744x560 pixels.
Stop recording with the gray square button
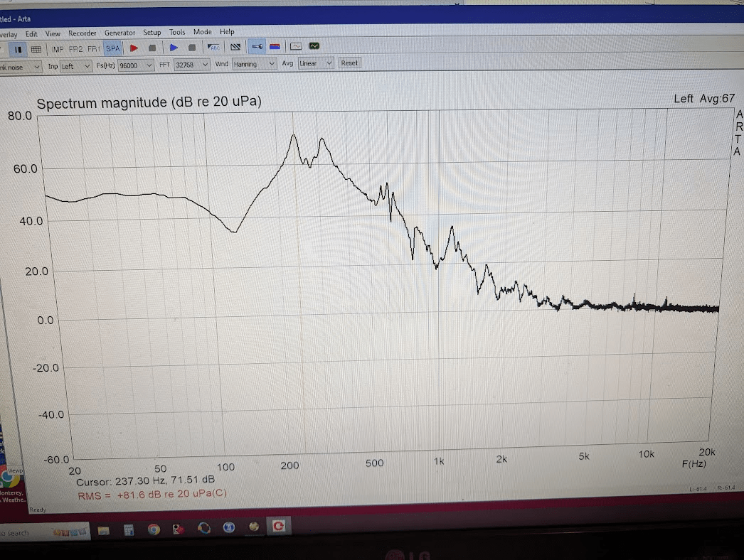click(x=152, y=48)
